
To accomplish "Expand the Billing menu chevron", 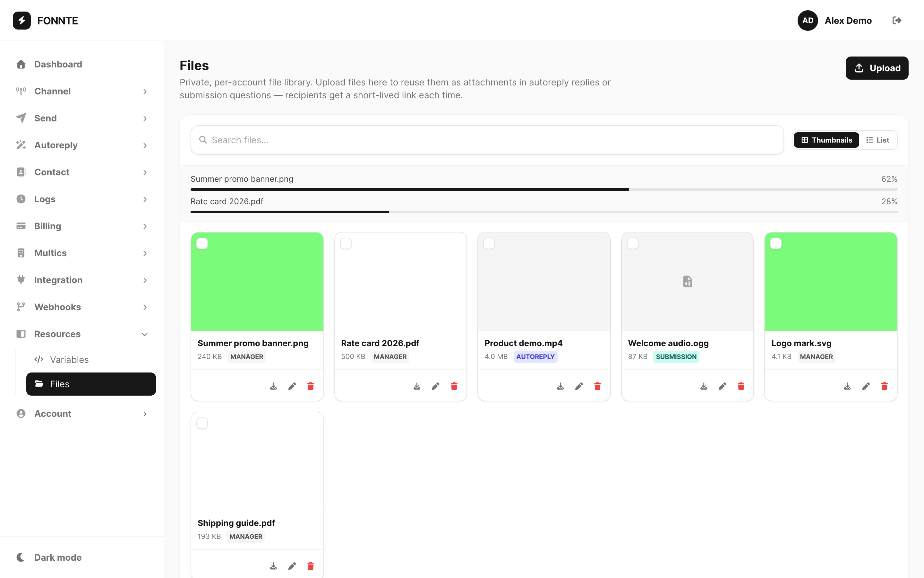I will pyautogui.click(x=145, y=226).
